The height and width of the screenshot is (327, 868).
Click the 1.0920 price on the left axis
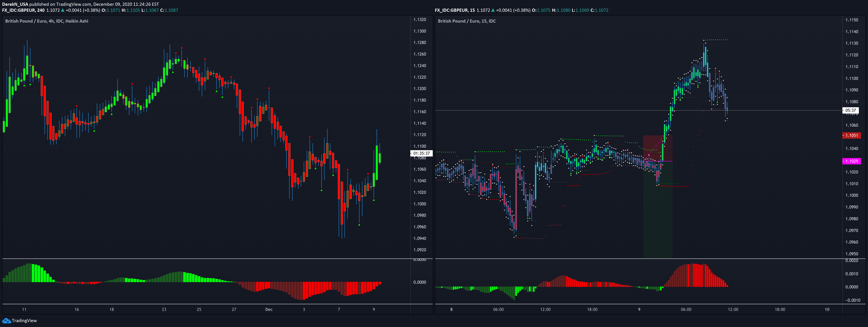pyautogui.click(x=419, y=250)
